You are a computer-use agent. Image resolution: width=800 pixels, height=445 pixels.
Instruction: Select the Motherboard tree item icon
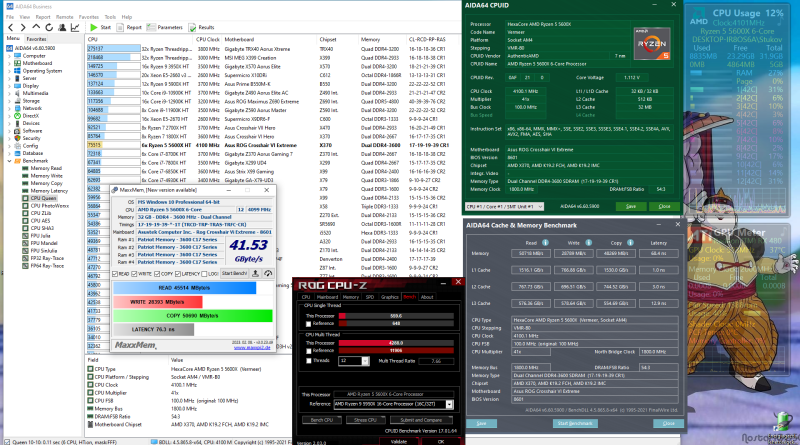[17, 63]
